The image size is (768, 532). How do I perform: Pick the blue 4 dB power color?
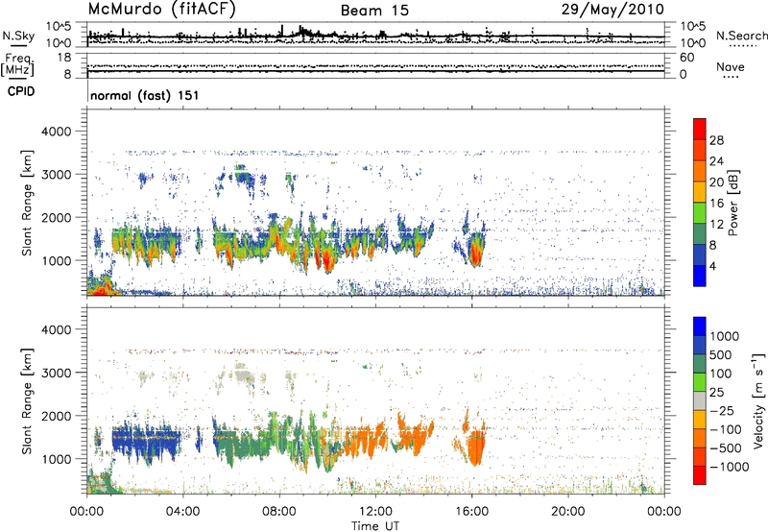tap(700, 276)
